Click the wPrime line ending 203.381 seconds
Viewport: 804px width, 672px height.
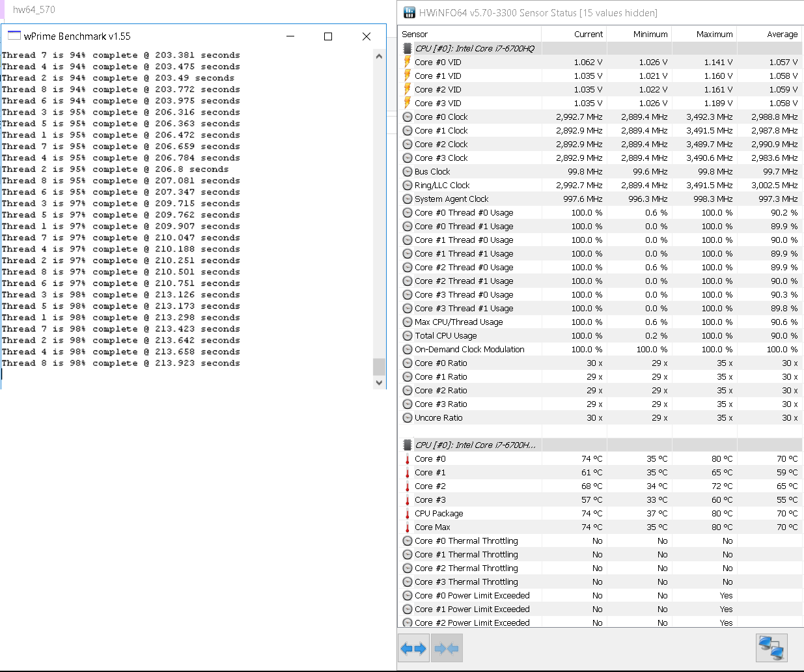tap(121, 55)
